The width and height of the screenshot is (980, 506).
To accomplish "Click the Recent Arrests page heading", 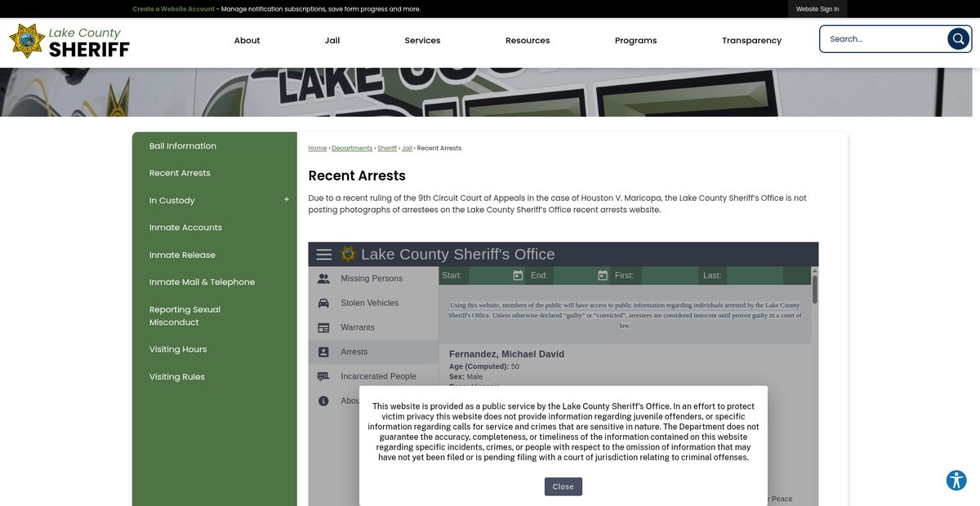I will point(357,175).
